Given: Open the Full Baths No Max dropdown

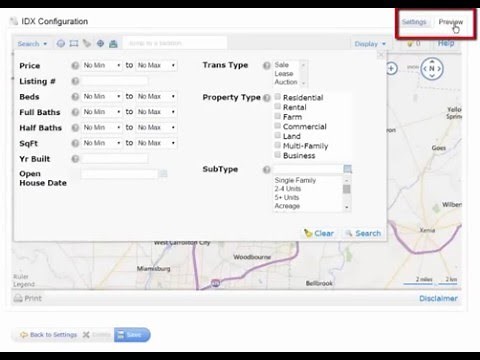Looking at the screenshot, I should tap(156, 112).
